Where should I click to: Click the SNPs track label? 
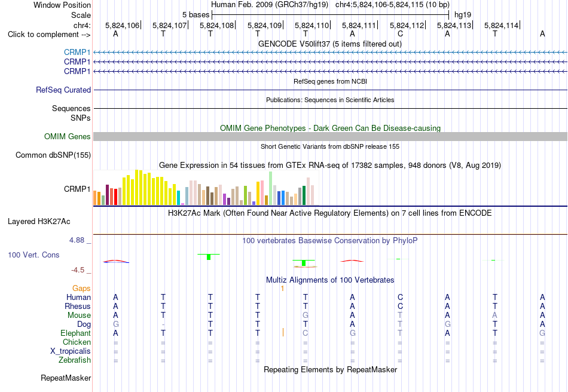point(81,118)
